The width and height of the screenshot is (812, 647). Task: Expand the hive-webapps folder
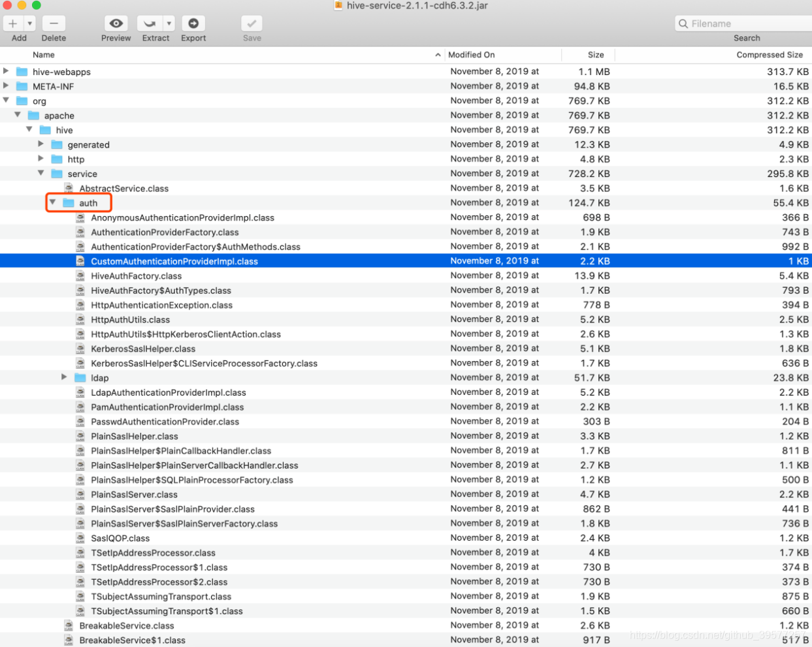point(6,71)
